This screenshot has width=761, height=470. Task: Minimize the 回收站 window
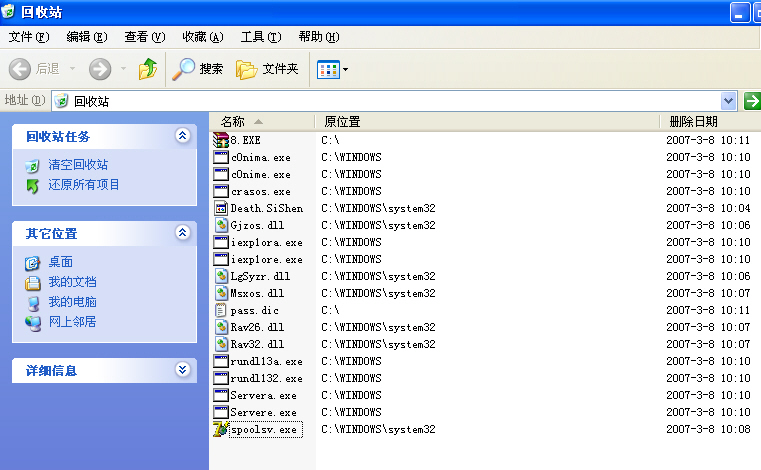click(739, 13)
